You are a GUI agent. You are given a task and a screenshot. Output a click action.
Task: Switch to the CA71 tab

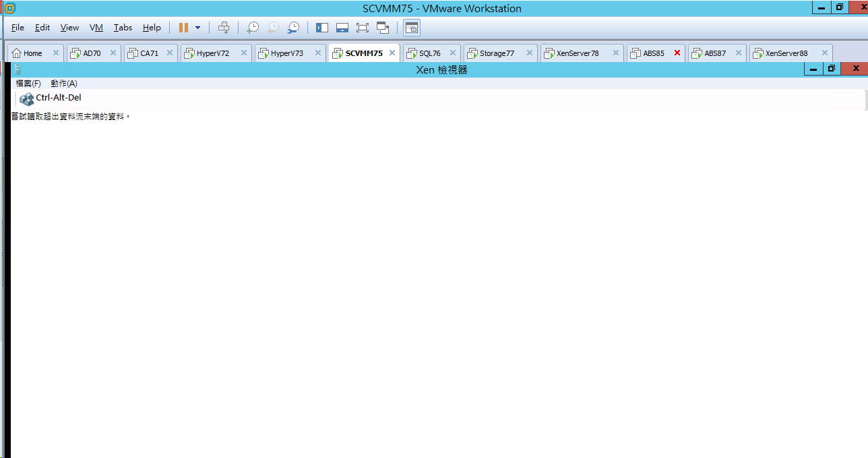point(151,53)
